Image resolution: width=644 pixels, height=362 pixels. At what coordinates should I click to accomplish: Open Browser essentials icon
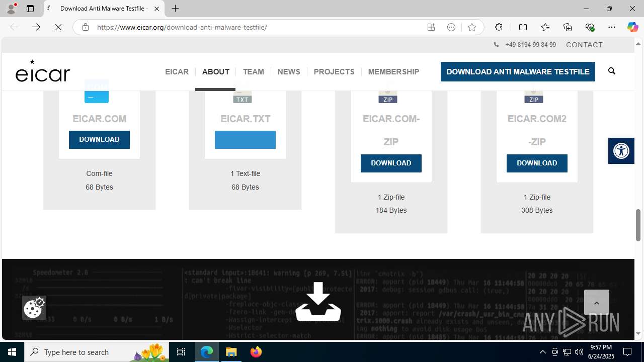click(x=590, y=27)
